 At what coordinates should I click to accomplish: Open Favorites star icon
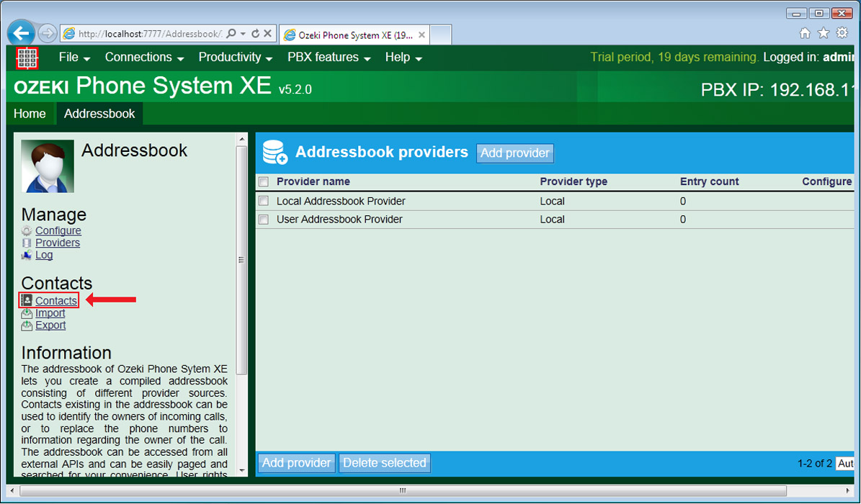pyautogui.click(x=824, y=33)
